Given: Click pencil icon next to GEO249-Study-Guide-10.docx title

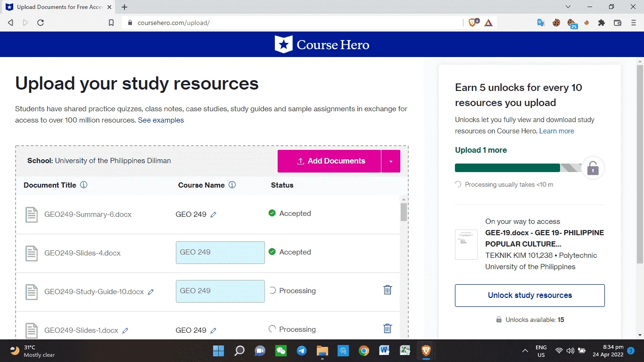Looking at the screenshot, I should [x=151, y=292].
